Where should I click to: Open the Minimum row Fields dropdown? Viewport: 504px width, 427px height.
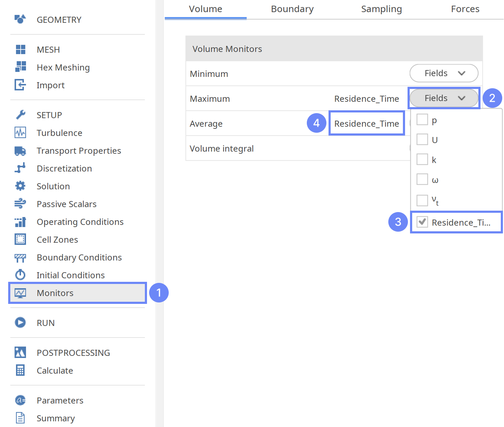click(x=443, y=73)
